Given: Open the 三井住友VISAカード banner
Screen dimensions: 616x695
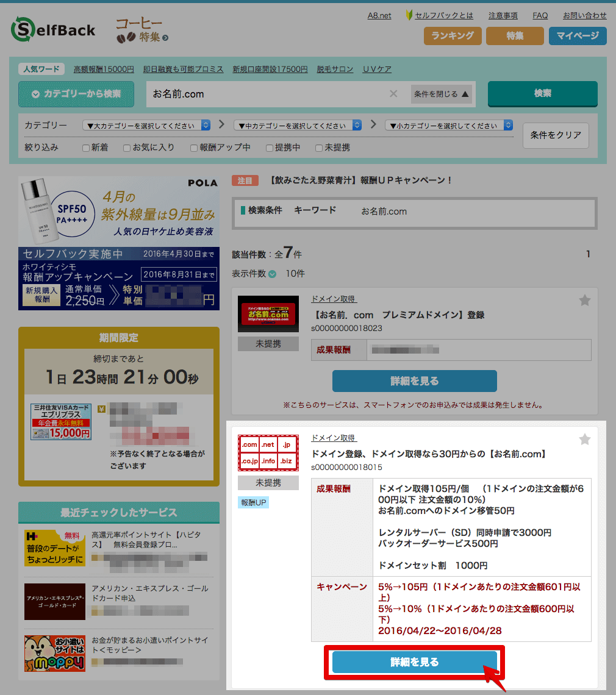Looking at the screenshot, I should [61, 421].
